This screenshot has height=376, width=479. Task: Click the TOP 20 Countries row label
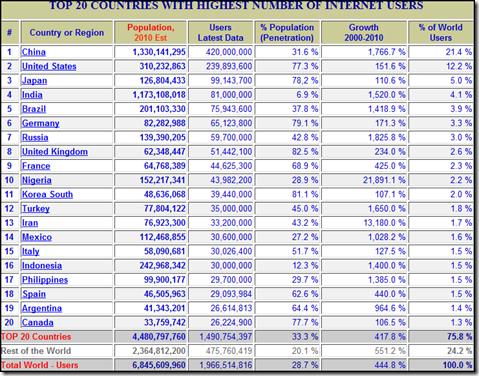click(x=36, y=337)
